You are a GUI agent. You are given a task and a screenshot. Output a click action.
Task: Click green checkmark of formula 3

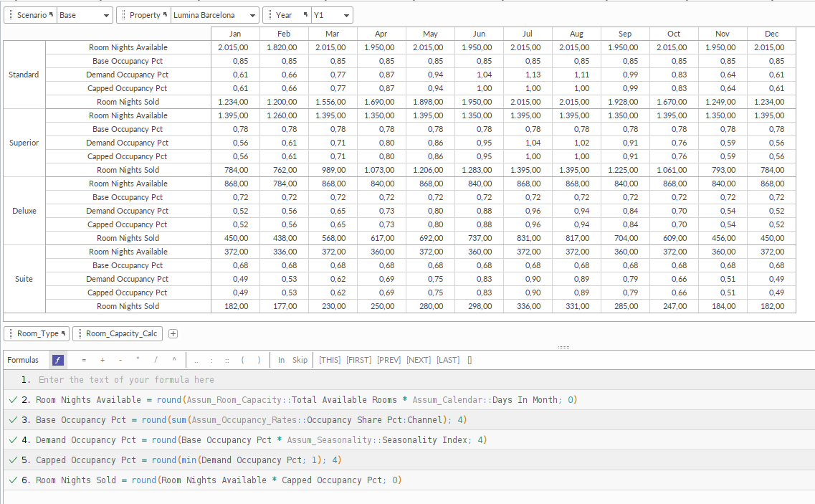pos(14,419)
